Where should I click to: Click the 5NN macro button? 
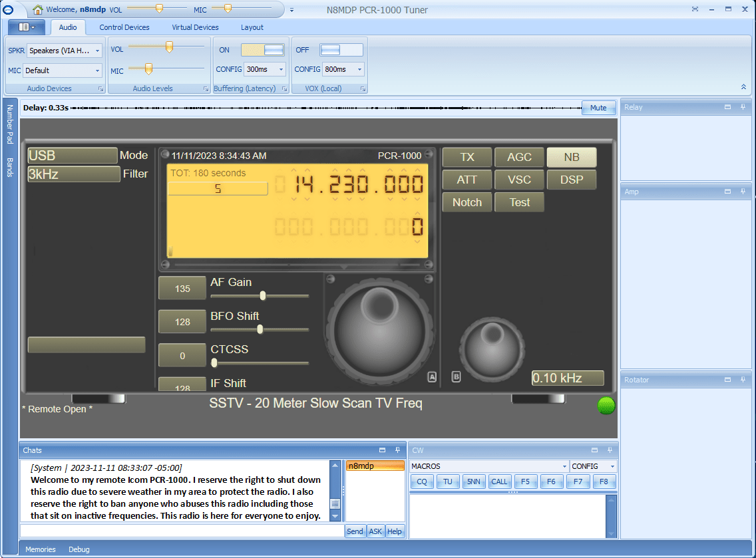click(473, 482)
